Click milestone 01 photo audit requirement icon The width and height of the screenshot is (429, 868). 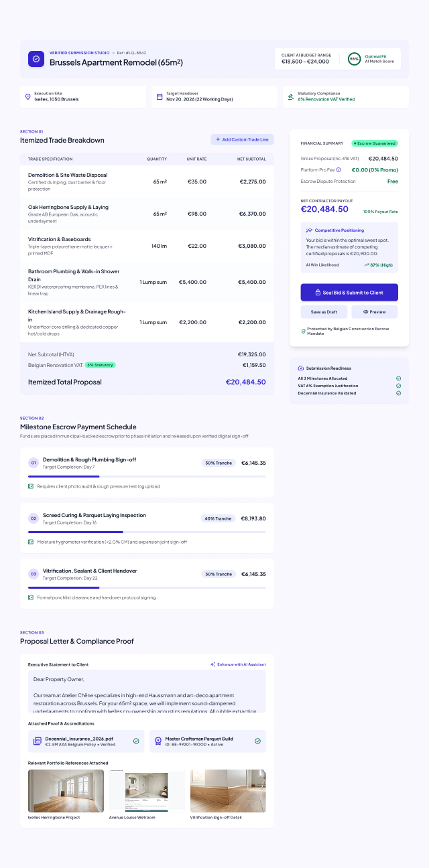(31, 486)
